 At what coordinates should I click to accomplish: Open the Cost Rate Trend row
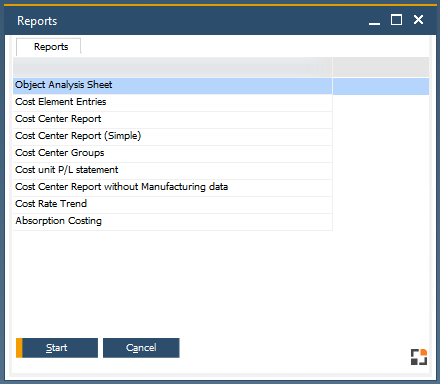pos(173,204)
